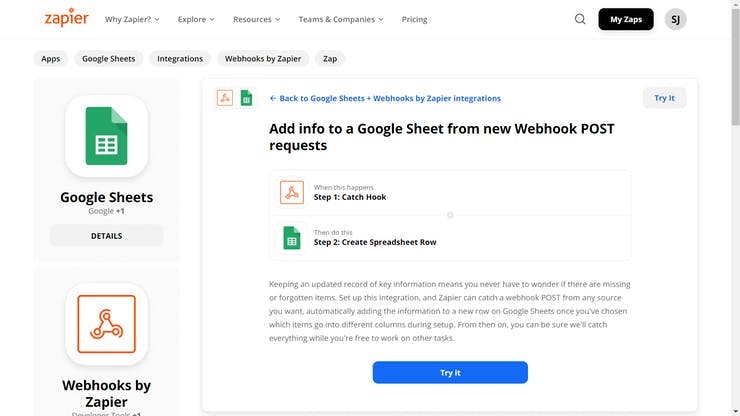Go to the Pricing menu item

tap(414, 19)
